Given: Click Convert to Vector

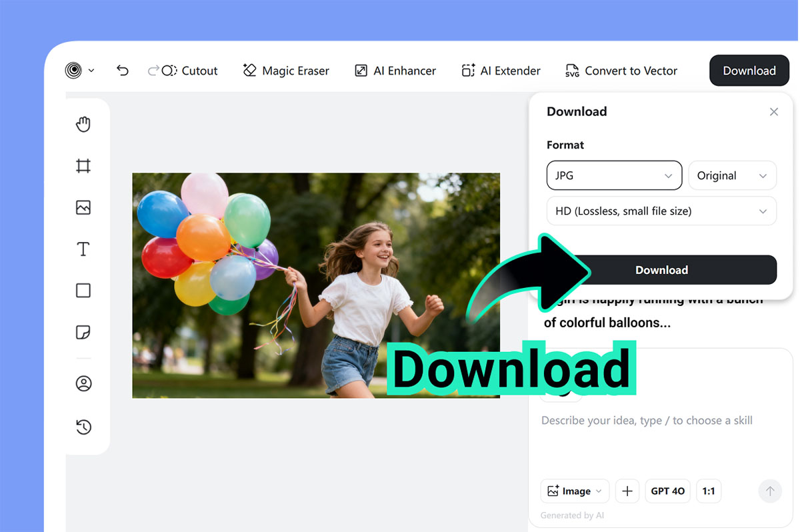Looking at the screenshot, I should click(x=621, y=71).
